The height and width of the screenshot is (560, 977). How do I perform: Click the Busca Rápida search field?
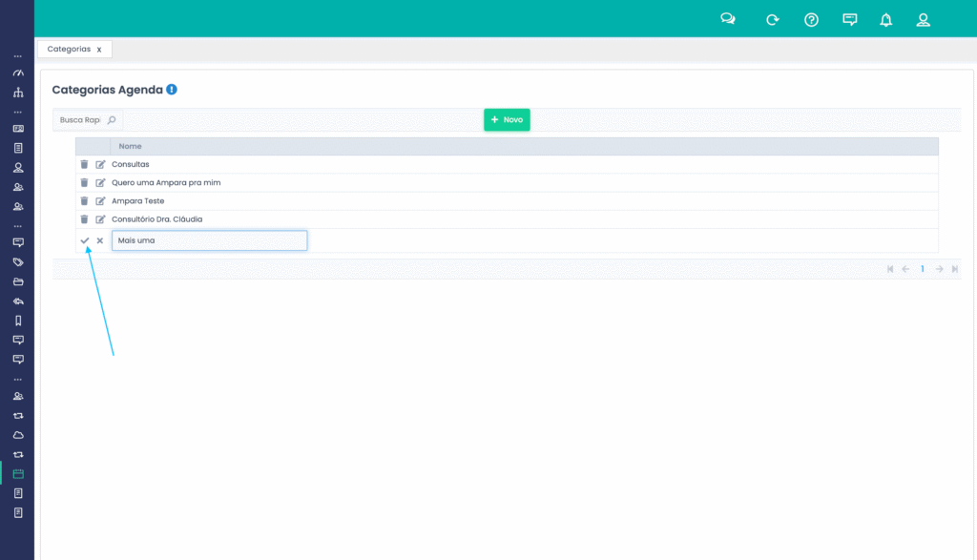point(80,120)
